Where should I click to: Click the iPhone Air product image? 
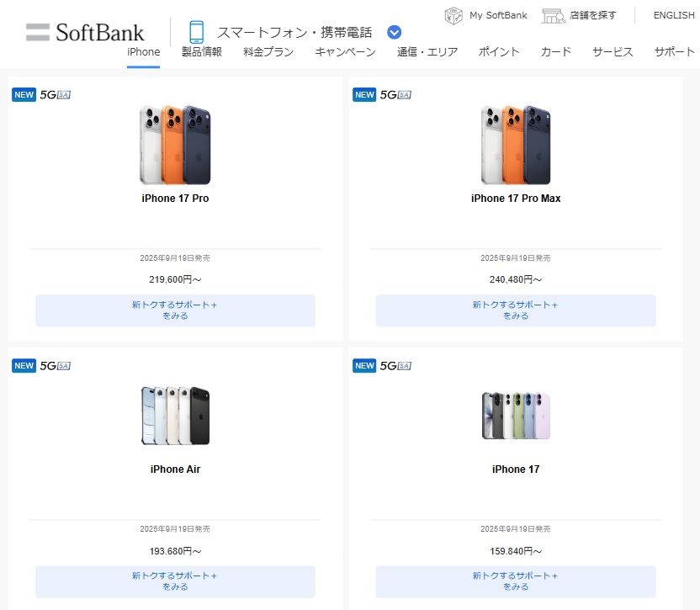click(x=175, y=416)
